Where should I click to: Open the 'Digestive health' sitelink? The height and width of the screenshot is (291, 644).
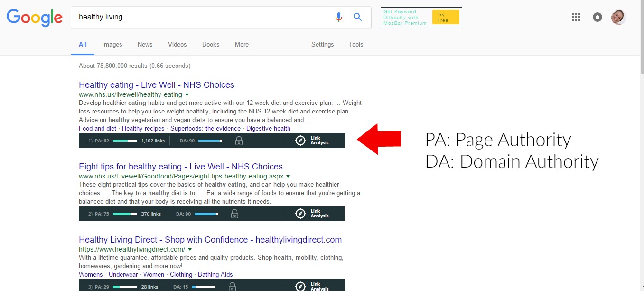[x=268, y=129]
